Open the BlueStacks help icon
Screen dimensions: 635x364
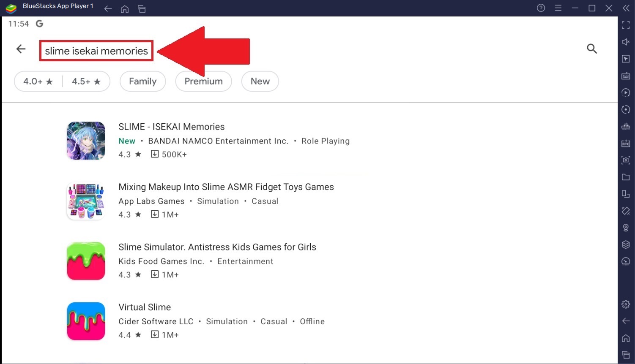(541, 8)
